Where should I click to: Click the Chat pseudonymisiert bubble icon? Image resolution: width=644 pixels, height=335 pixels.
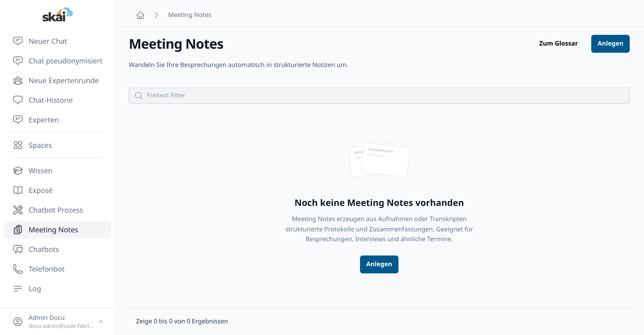(x=18, y=61)
